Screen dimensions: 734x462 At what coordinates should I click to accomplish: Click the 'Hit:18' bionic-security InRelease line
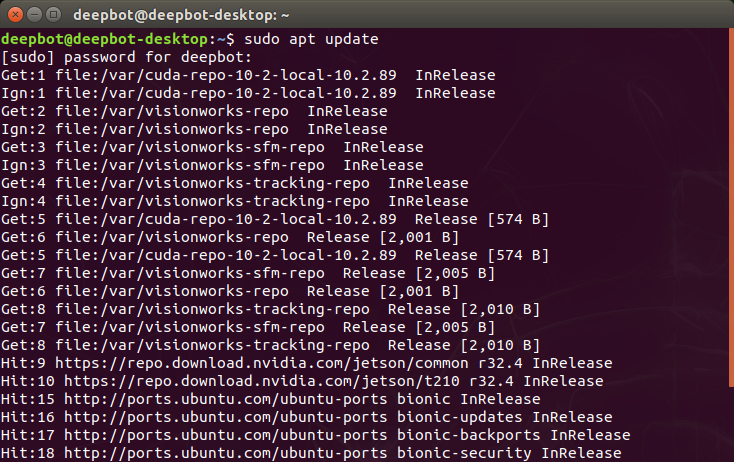tap(311, 453)
